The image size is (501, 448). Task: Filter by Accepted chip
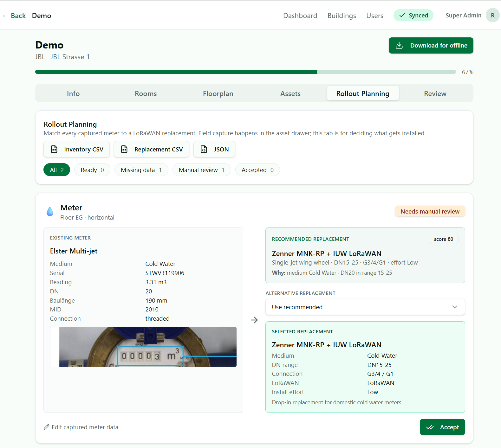pyautogui.click(x=257, y=170)
